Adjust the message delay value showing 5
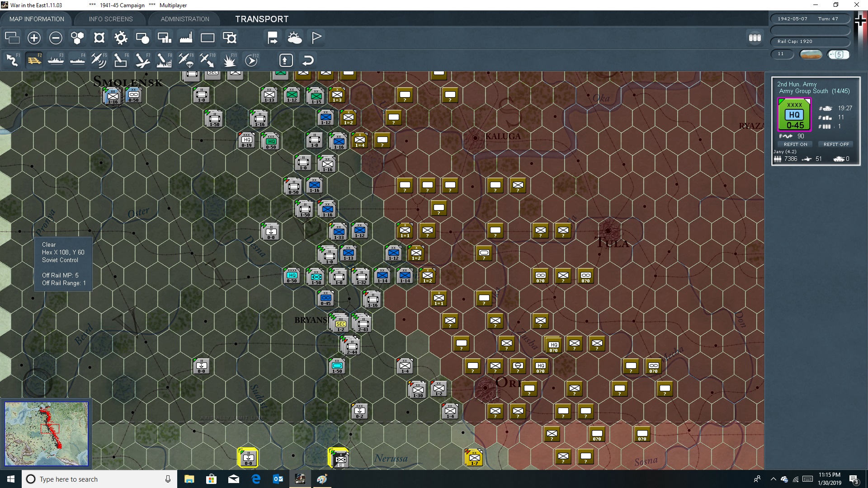 840,54
